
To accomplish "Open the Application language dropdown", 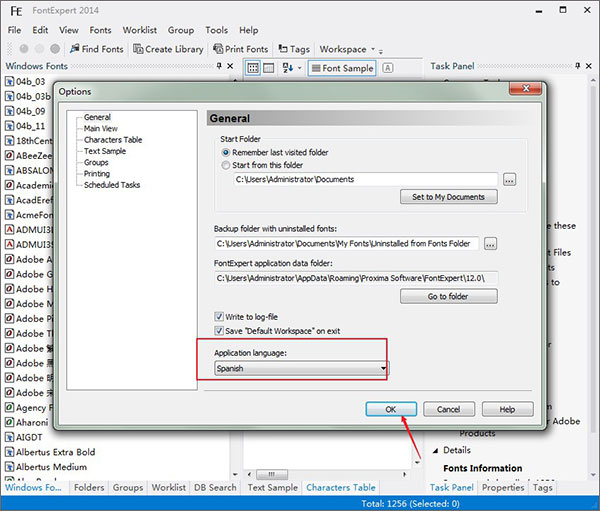I will (302, 368).
